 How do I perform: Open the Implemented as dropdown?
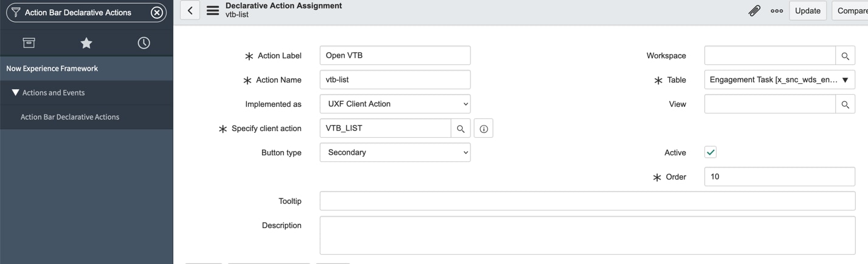click(x=395, y=104)
